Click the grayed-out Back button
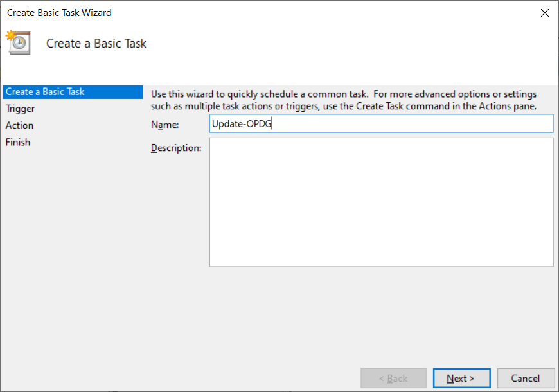This screenshot has height=392, width=559. [393, 378]
